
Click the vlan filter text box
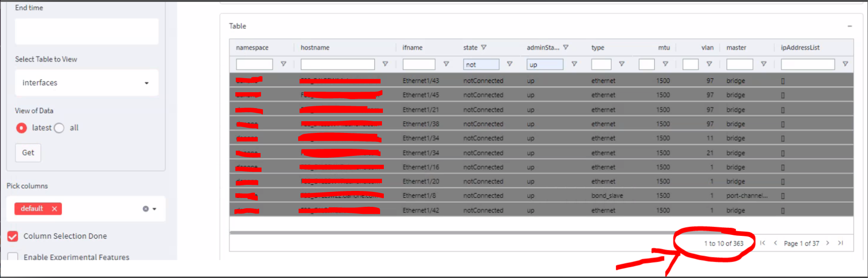691,64
